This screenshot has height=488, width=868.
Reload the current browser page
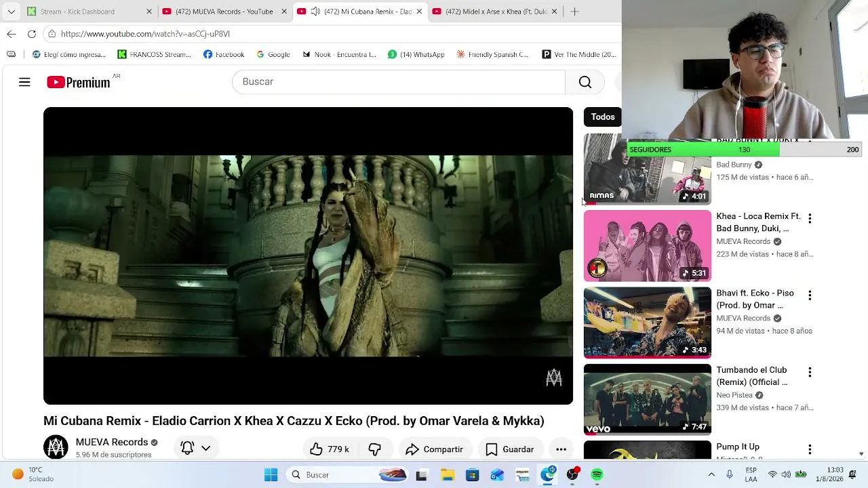(x=32, y=33)
